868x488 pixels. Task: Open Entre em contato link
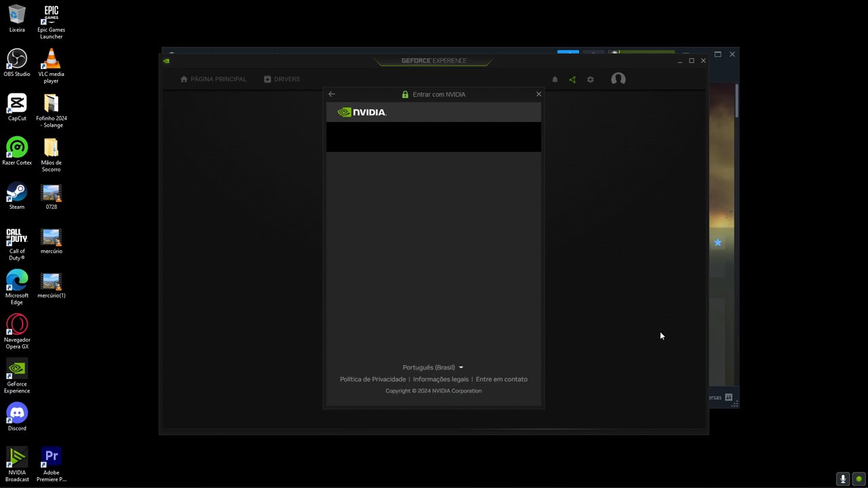tap(502, 380)
